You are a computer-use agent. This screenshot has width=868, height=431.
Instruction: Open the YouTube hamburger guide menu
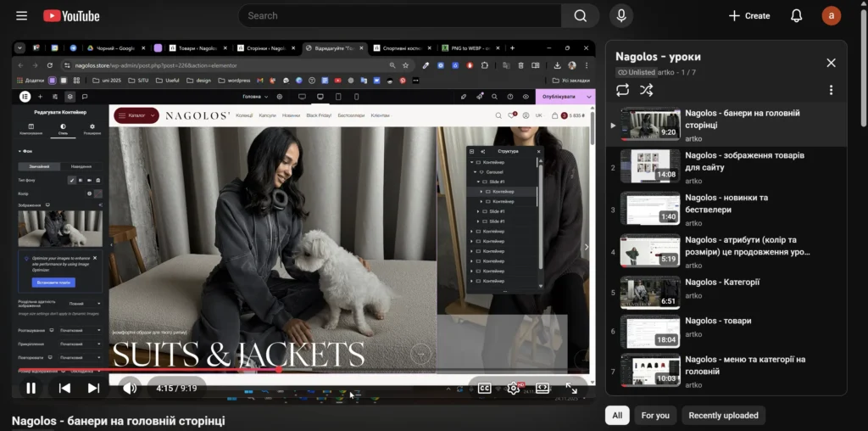click(x=21, y=15)
